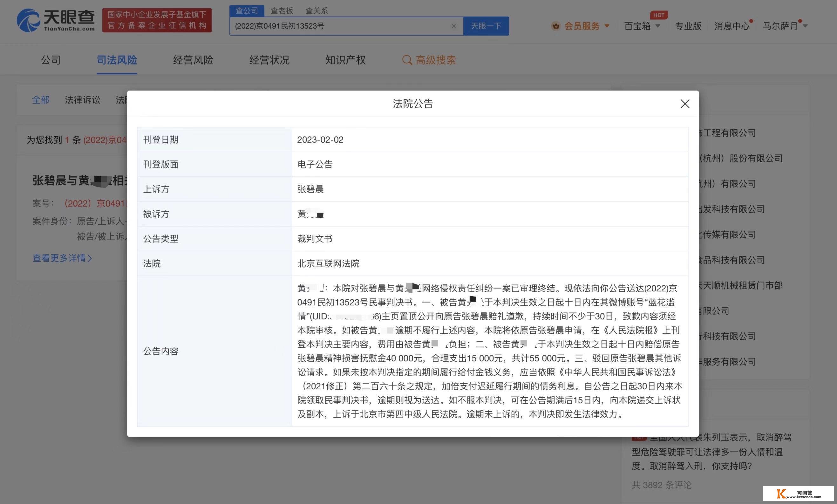Click the 裁判文书 cell value
The image size is (837, 504).
coord(315,239)
